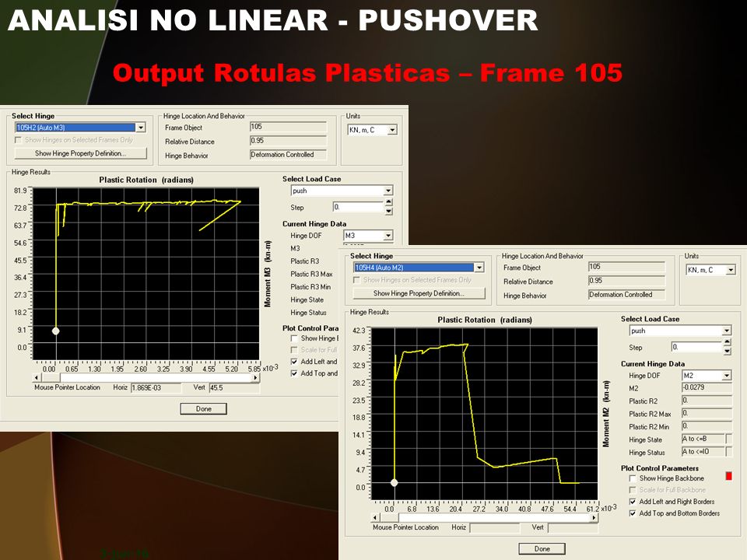This screenshot has width=747, height=560.
Task: Enable Show Hinge checkbox in back window
Action: pos(294,338)
